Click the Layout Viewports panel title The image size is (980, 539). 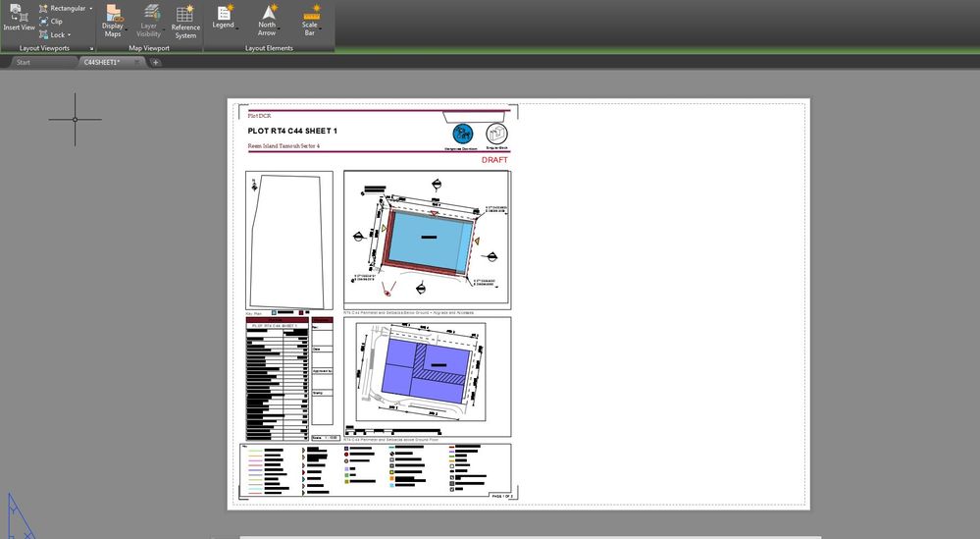[44, 48]
